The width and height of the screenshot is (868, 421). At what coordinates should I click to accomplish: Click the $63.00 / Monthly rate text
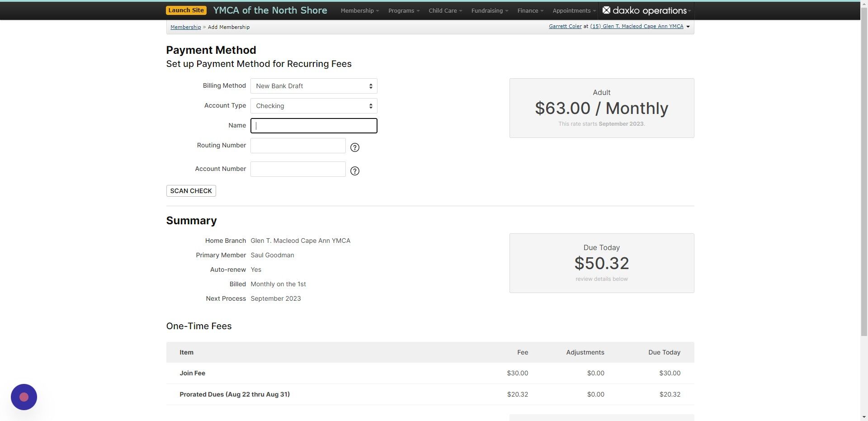pyautogui.click(x=601, y=108)
